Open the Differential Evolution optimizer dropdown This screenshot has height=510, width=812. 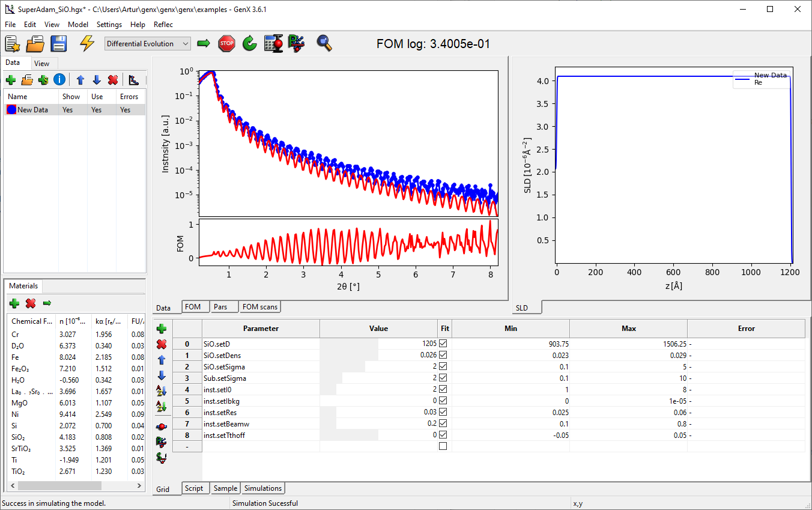pyautogui.click(x=148, y=44)
